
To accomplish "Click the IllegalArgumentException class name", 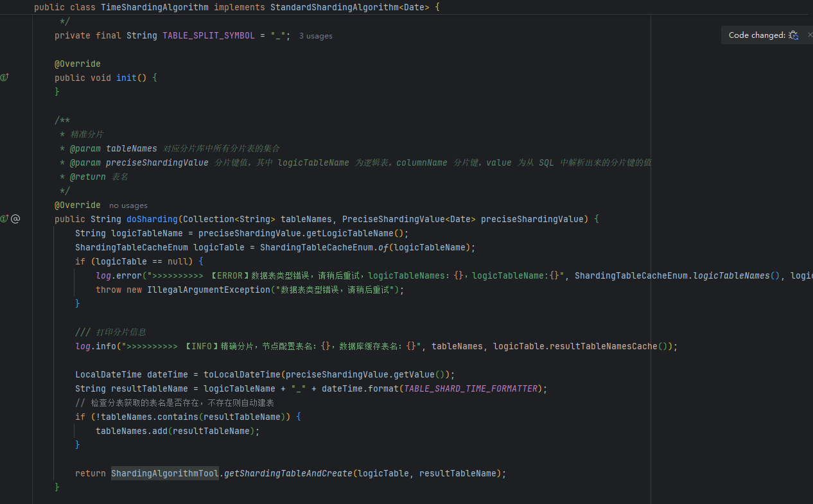I will 209,290.
